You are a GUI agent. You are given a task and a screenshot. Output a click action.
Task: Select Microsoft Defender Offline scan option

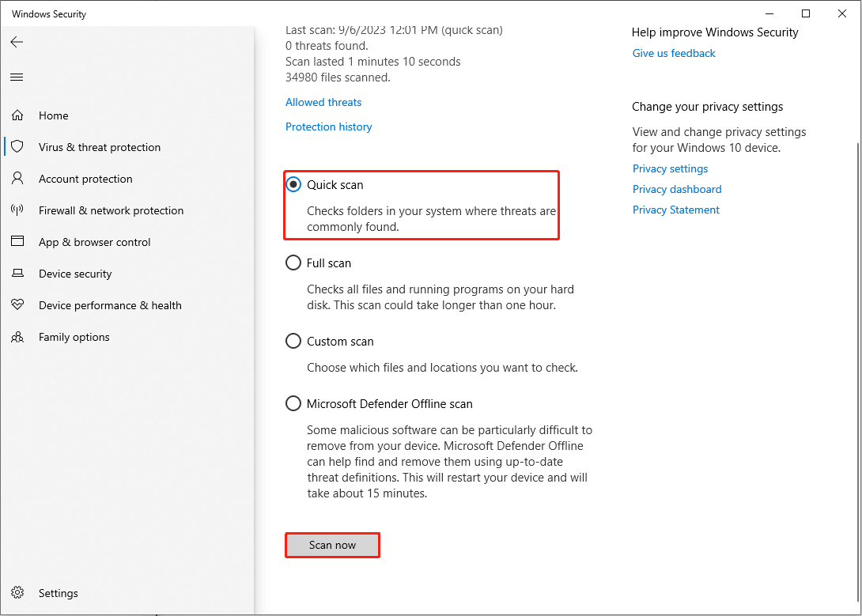coord(293,403)
